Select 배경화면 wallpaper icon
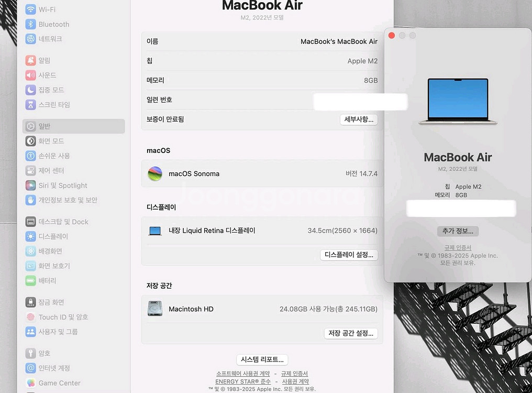The image size is (532, 393). (30, 251)
